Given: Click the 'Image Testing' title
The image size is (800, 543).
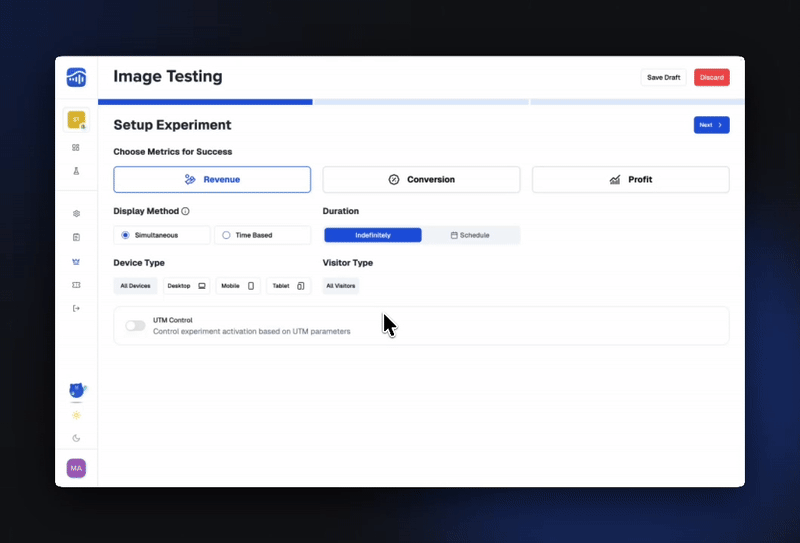Looking at the screenshot, I should pos(168,77).
